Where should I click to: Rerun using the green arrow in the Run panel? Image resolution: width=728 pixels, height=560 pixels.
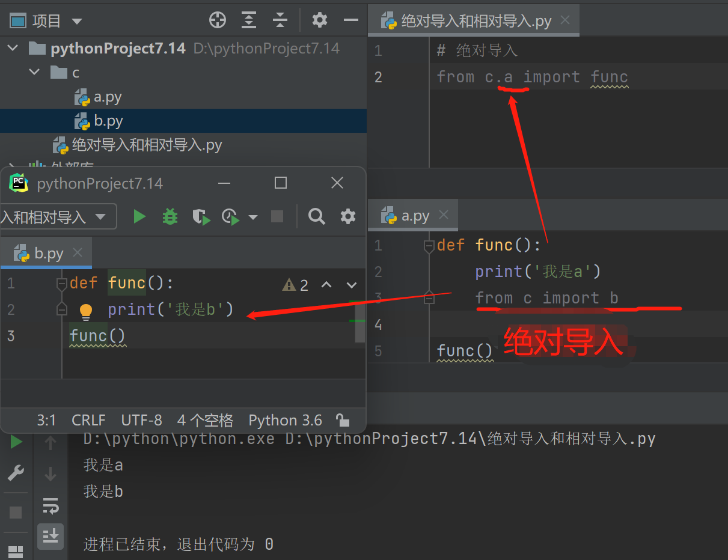(16, 443)
